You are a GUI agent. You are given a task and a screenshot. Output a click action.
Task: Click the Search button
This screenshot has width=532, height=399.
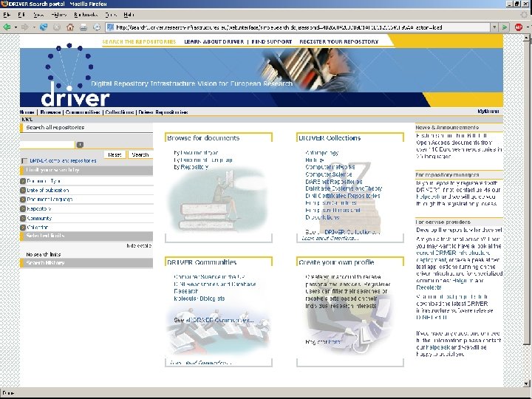click(x=140, y=154)
